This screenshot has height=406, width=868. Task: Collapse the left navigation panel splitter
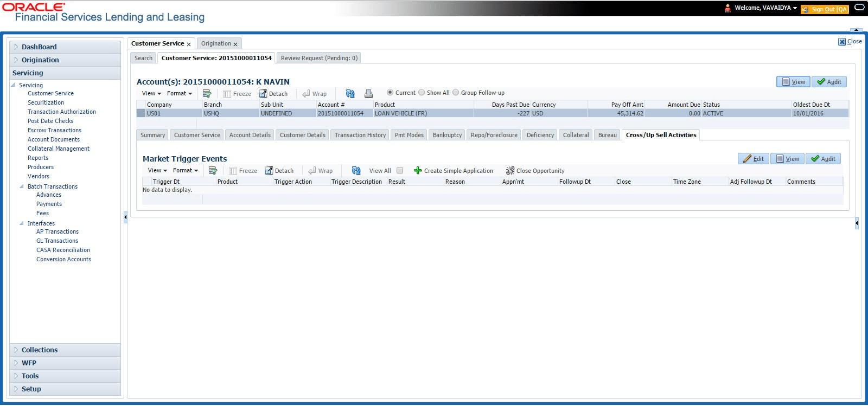[x=125, y=217]
